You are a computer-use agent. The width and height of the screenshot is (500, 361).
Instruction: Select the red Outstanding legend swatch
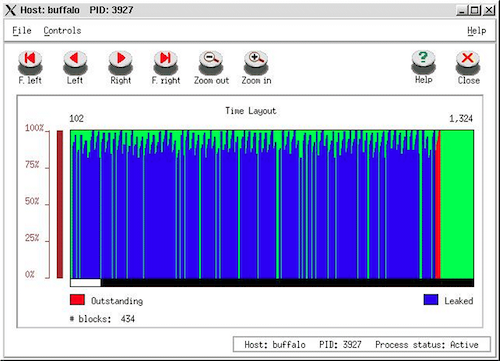coord(77,300)
